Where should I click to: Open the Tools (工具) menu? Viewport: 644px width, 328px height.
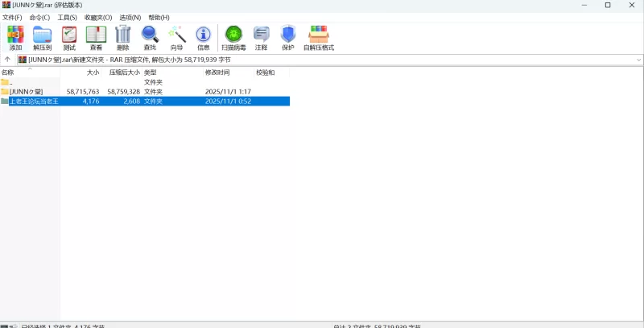68,18
